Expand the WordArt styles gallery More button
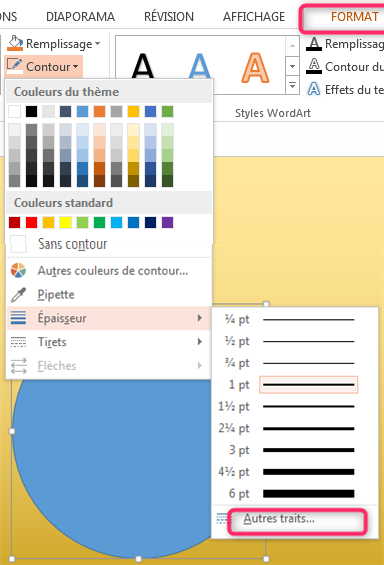 (x=293, y=86)
